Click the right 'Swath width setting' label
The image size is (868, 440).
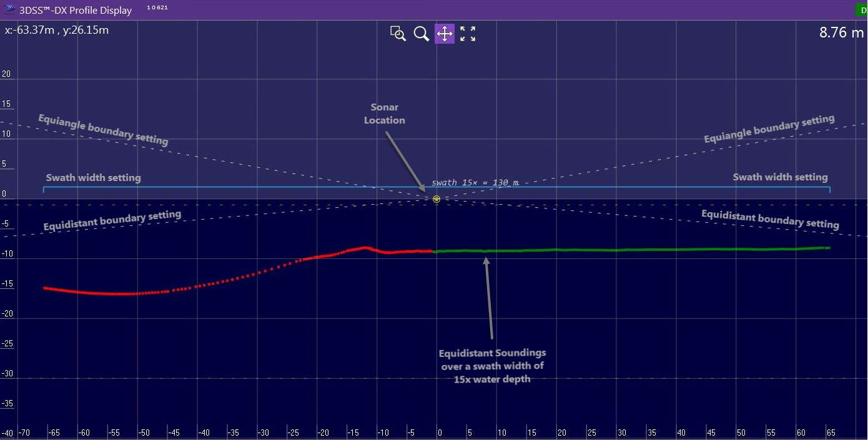pyautogui.click(x=780, y=177)
